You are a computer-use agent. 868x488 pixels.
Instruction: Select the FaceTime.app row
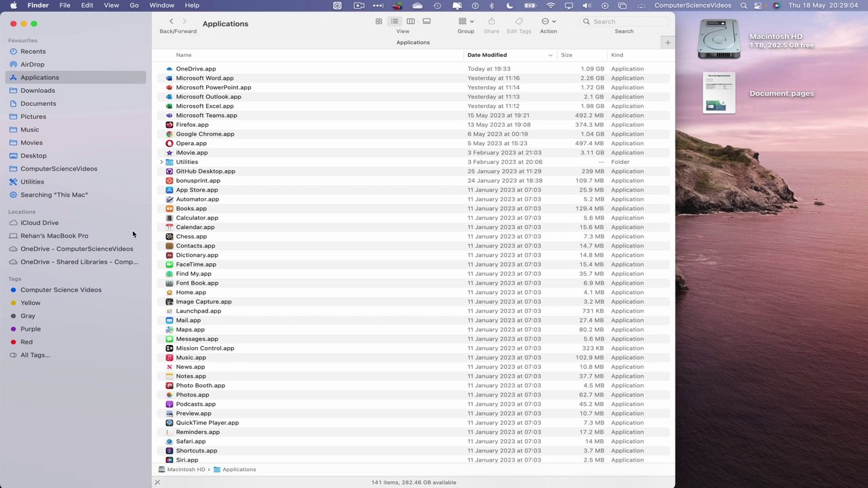[414, 264]
